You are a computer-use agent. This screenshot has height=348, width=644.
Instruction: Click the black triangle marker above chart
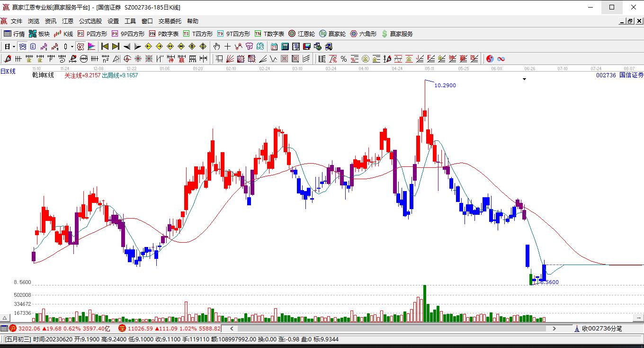tap(524, 79)
